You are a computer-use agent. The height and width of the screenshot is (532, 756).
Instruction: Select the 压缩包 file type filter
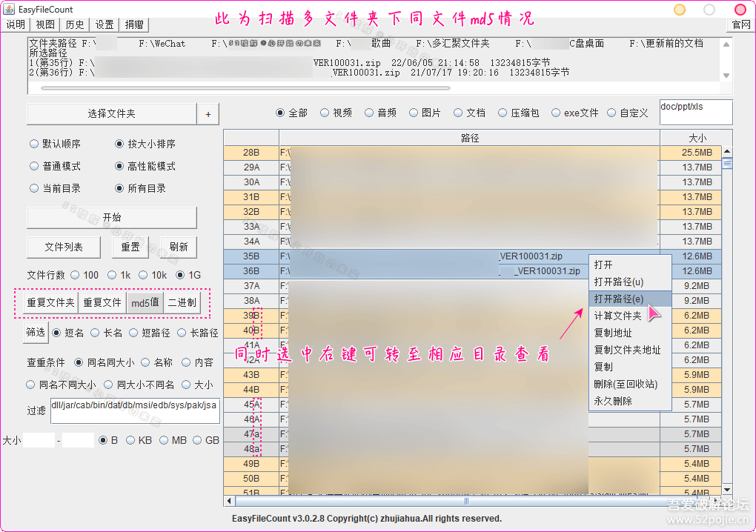[x=503, y=113]
